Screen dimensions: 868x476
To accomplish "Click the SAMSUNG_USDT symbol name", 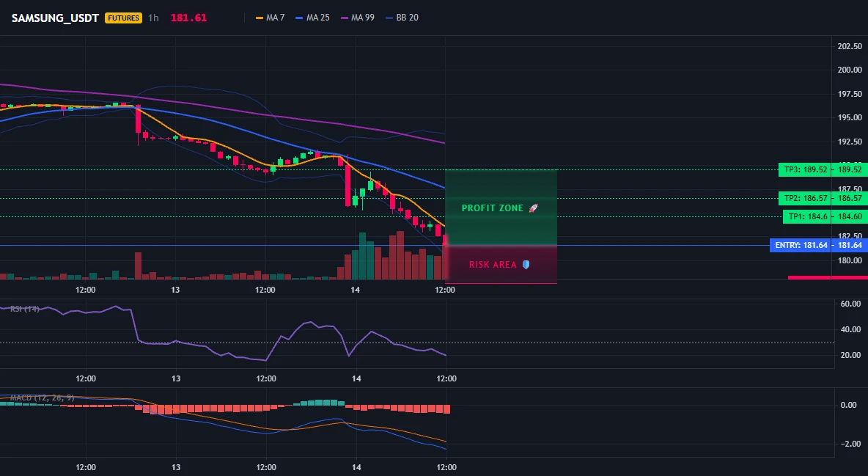I will (56, 18).
